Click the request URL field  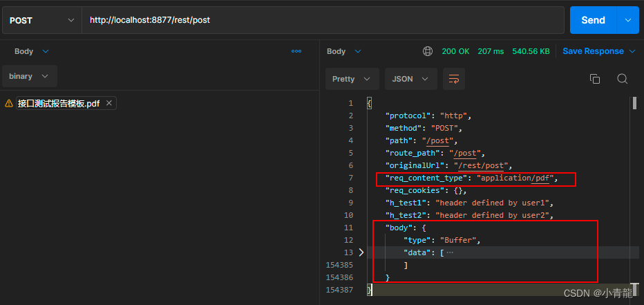click(323, 20)
